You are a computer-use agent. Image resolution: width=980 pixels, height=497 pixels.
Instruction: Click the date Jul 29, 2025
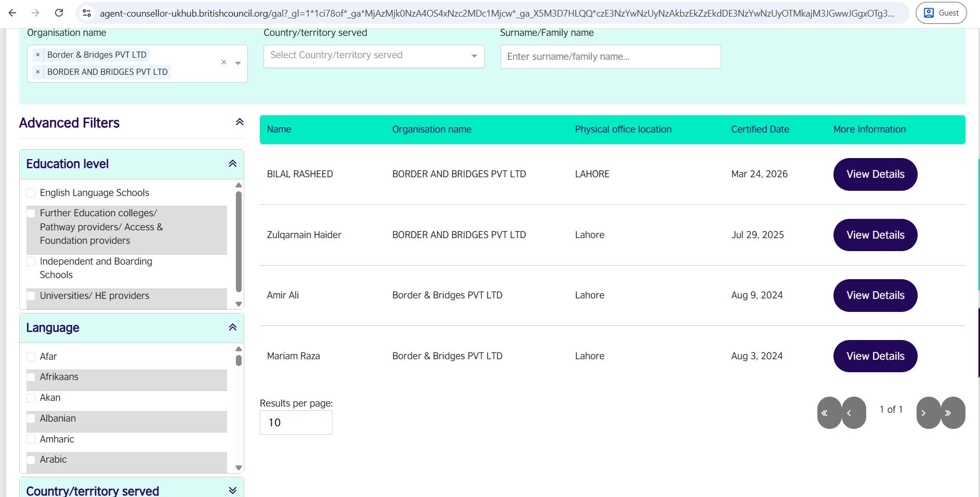coord(758,235)
